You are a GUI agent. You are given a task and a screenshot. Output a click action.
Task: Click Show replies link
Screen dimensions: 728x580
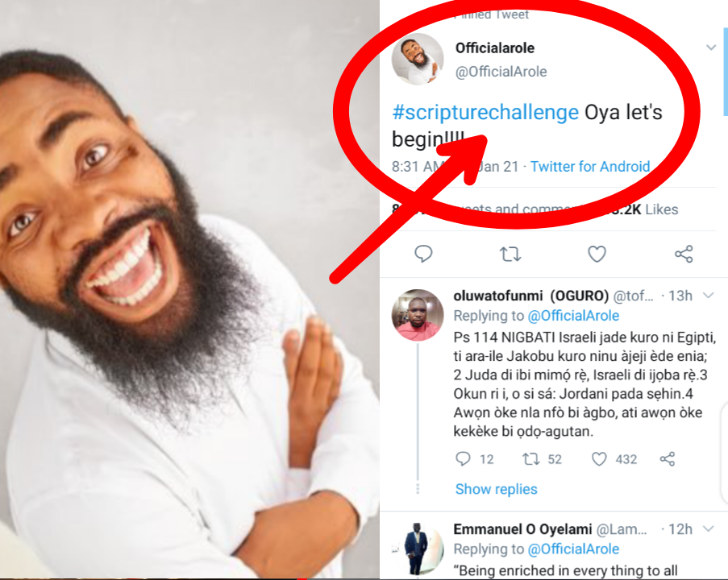click(x=496, y=489)
